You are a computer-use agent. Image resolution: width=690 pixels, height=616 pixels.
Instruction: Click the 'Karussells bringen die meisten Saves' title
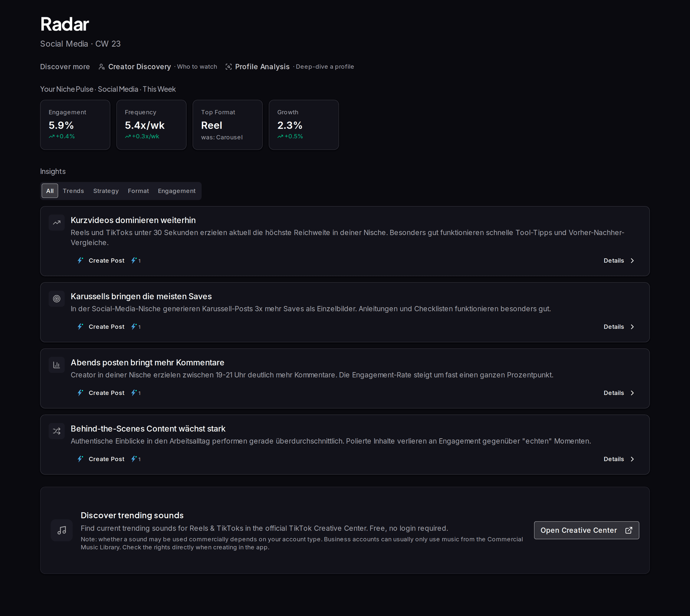pyautogui.click(x=141, y=296)
